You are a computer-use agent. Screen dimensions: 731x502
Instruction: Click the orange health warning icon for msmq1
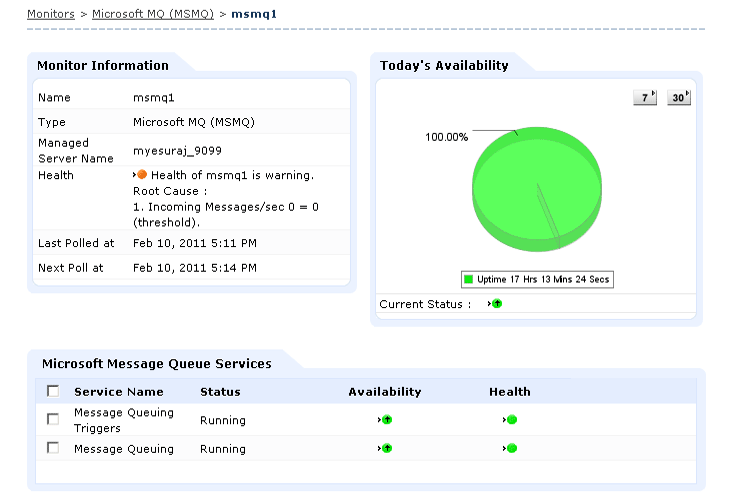(142, 175)
